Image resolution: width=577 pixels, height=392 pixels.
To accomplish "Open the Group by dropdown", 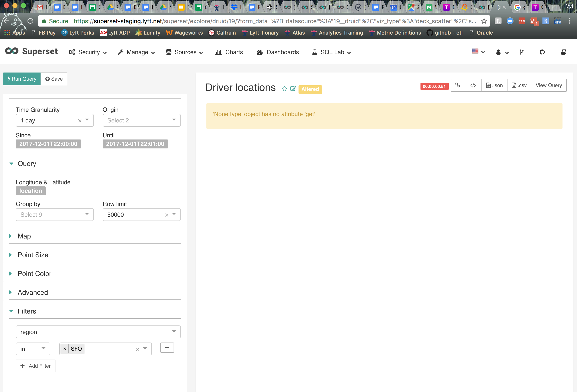I will pos(55,215).
